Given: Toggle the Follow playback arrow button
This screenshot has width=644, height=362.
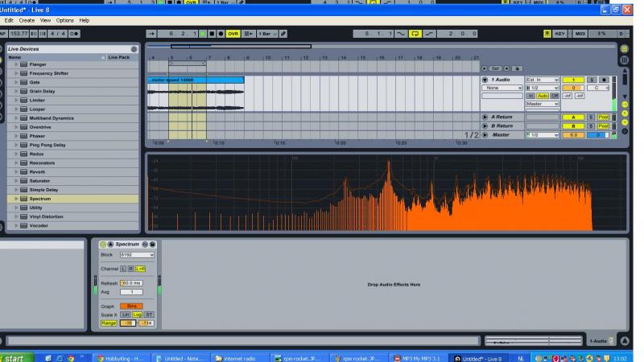Looking at the screenshot, I should (151, 34).
